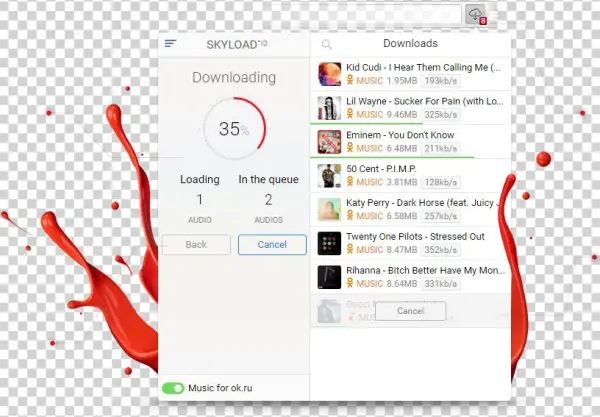Click ok.ru icon in Katy Perry row
Screen dimensions: 600x417
tap(350, 215)
